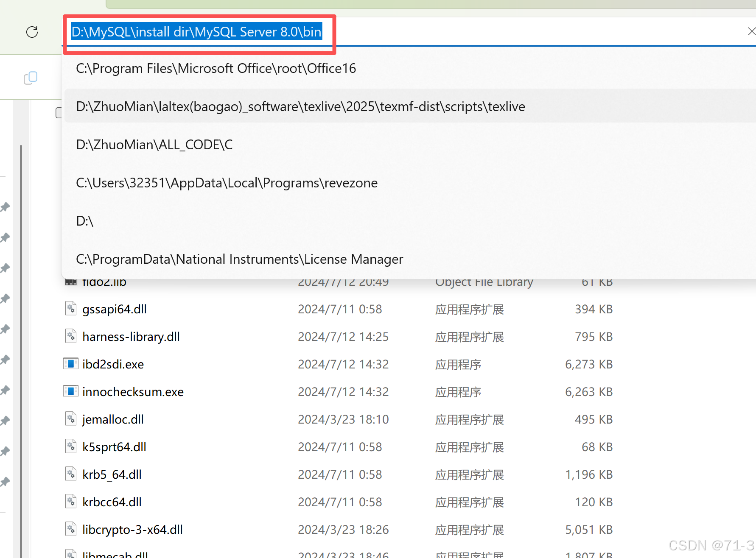Click the gssapi64.dll file icon
This screenshot has height=558, width=756.
pyautogui.click(x=71, y=309)
